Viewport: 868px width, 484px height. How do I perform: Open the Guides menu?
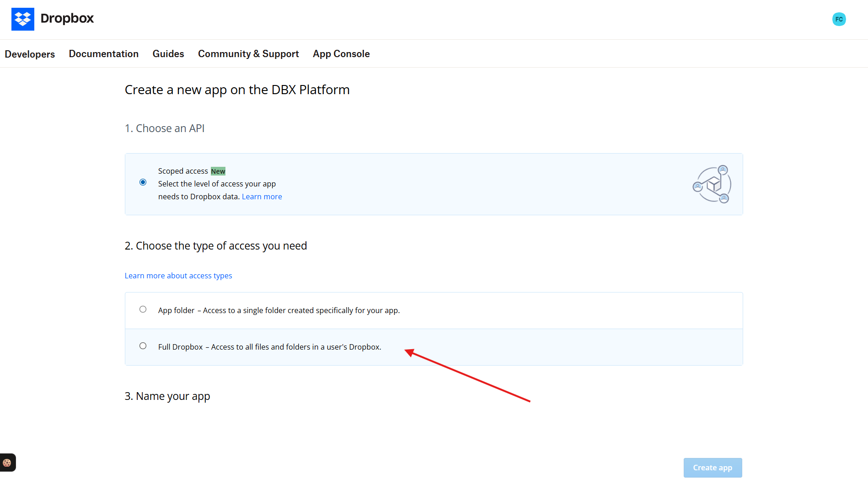168,53
